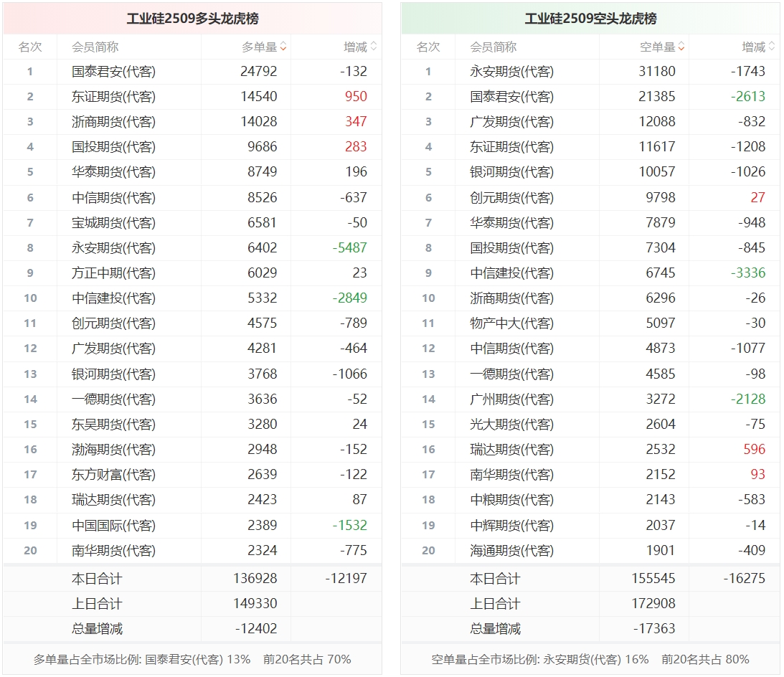
Task: Sort short table by 增减 arrow icon
Action: coord(771,47)
